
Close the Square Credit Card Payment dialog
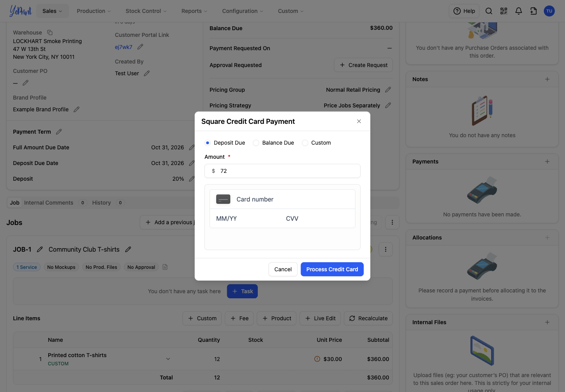tap(359, 121)
